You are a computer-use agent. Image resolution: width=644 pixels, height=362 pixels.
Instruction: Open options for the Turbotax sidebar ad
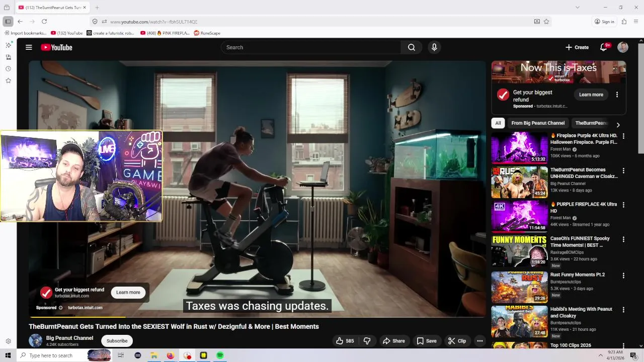617,95
